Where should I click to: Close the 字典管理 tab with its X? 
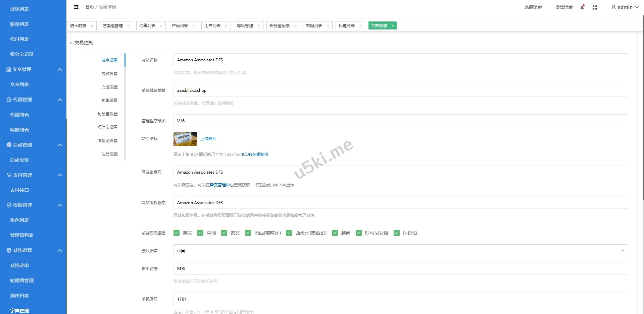(x=392, y=26)
